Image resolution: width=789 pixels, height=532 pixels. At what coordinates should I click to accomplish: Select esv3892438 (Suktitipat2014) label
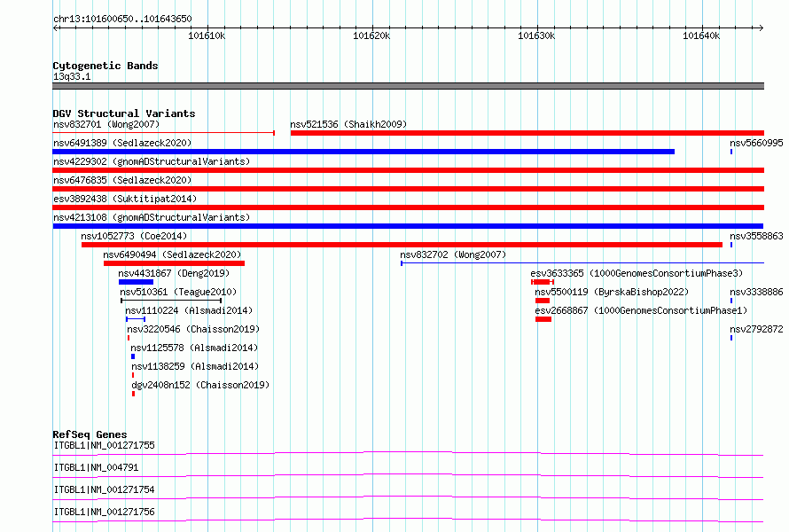[125, 199]
